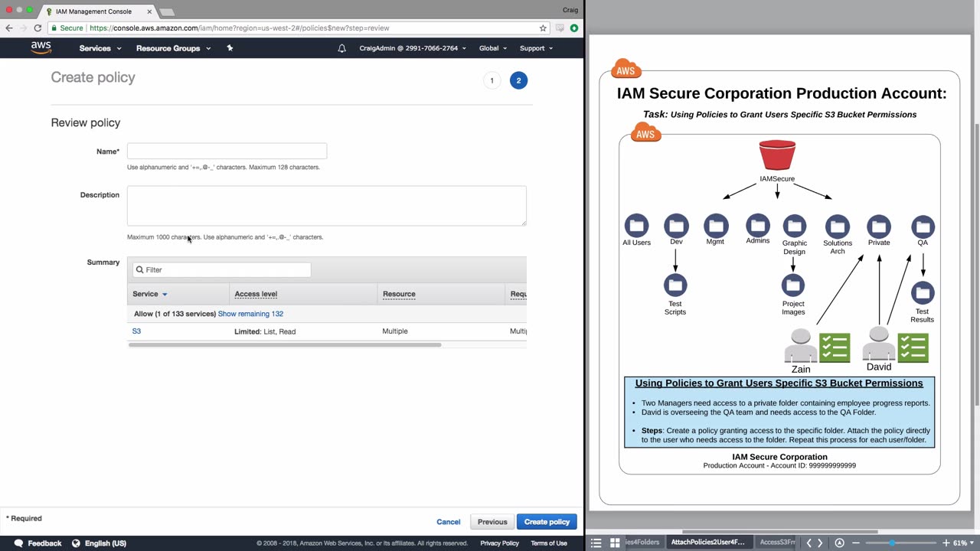Switch to the partially hidden …ies4Folders page tab

(642, 543)
